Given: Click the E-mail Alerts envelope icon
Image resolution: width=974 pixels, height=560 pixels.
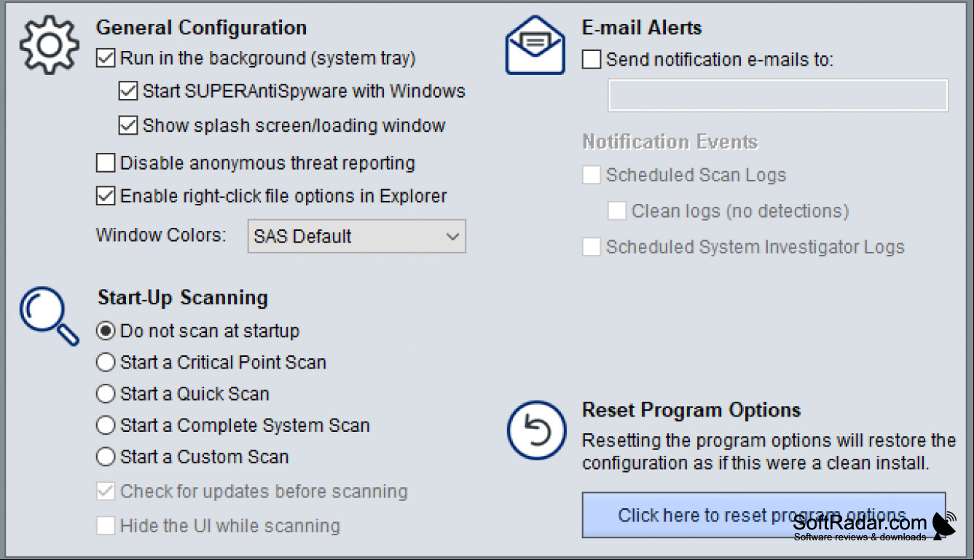Looking at the screenshot, I should click(x=535, y=45).
